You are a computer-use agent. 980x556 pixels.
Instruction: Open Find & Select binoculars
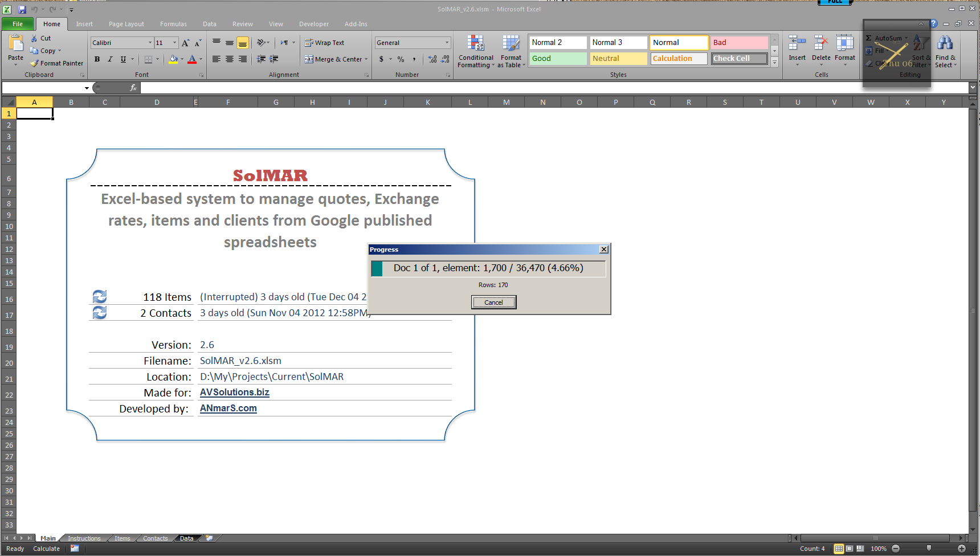945,51
